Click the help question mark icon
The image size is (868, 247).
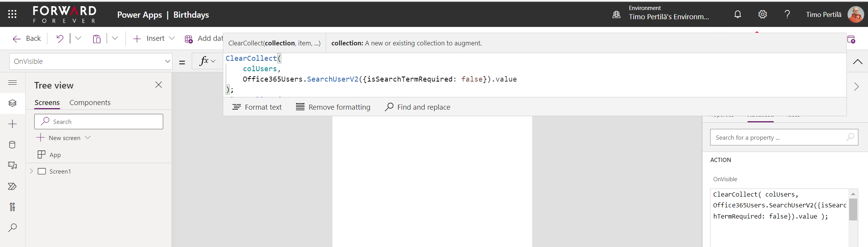coord(787,15)
